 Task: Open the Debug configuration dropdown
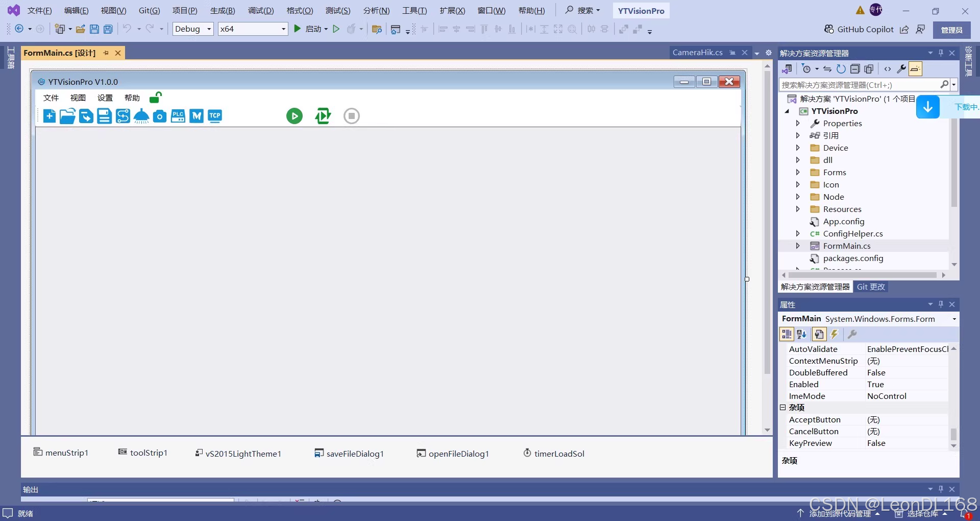(193, 29)
